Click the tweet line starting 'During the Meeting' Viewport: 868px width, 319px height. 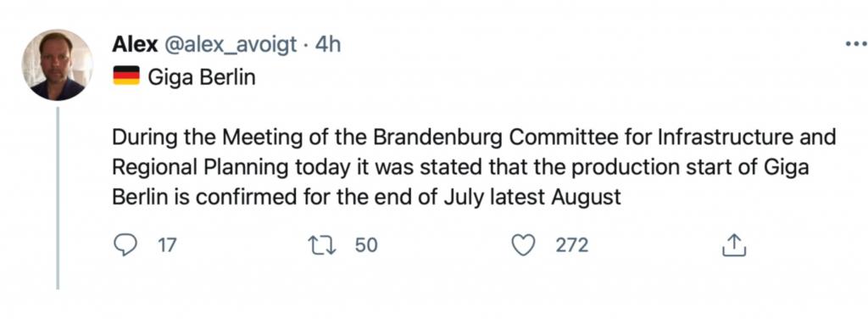tap(474, 137)
